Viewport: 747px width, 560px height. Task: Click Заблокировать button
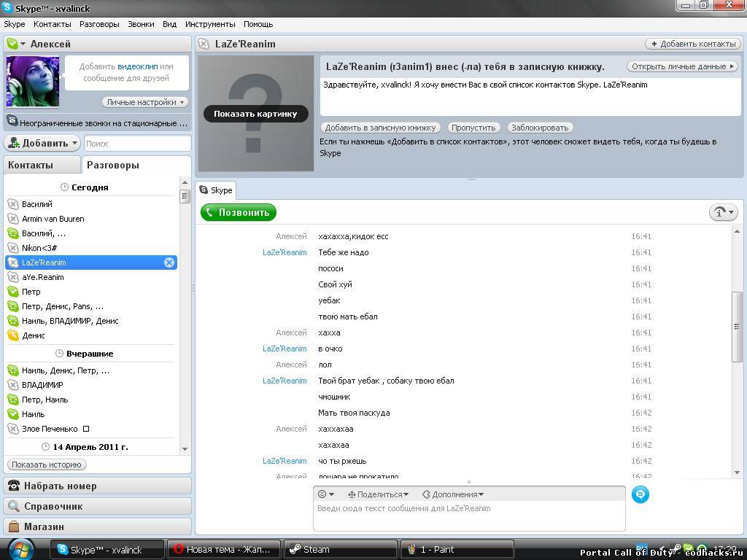tap(541, 128)
